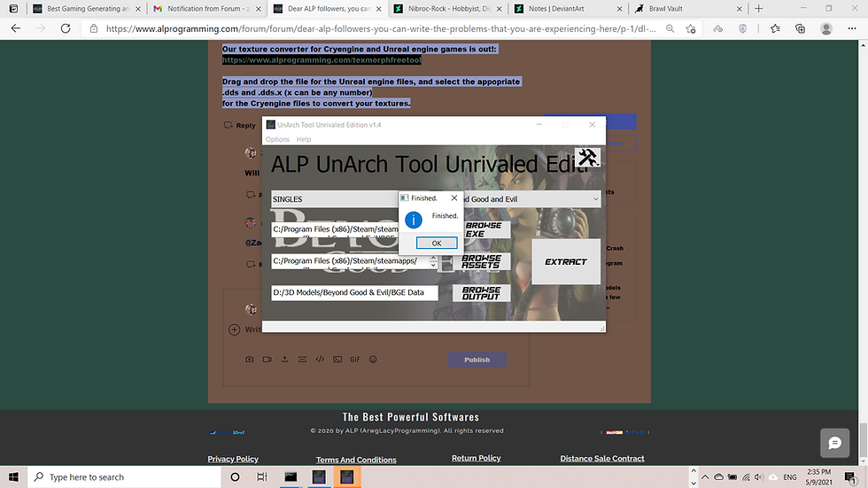Open the tab actions menu icon
This screenshot has height=488, width=868.
(13, 8)
